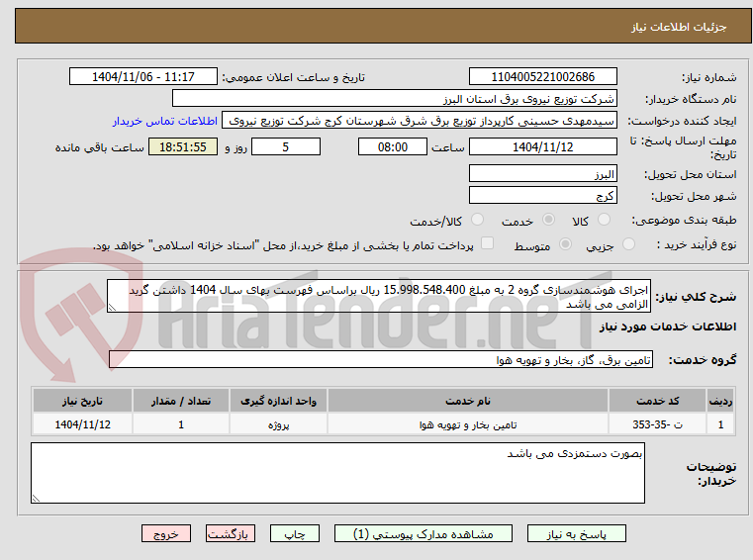Select the کالا radio button

(604, 220)
